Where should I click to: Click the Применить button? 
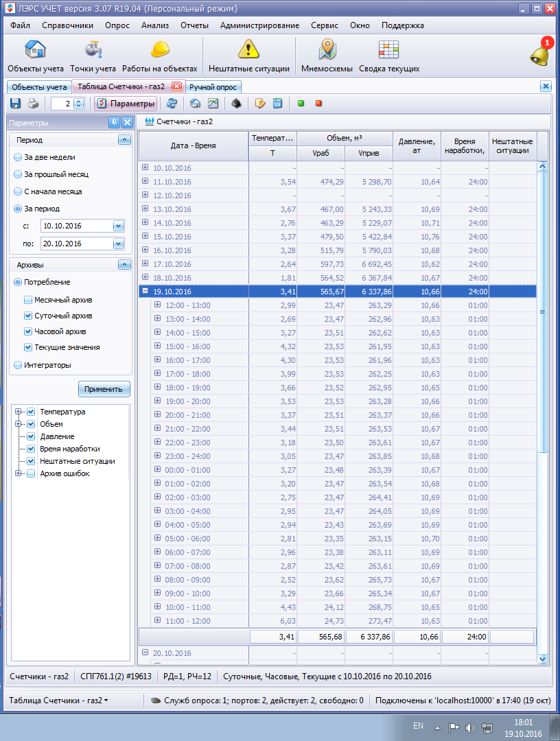(x=104, y=389)
